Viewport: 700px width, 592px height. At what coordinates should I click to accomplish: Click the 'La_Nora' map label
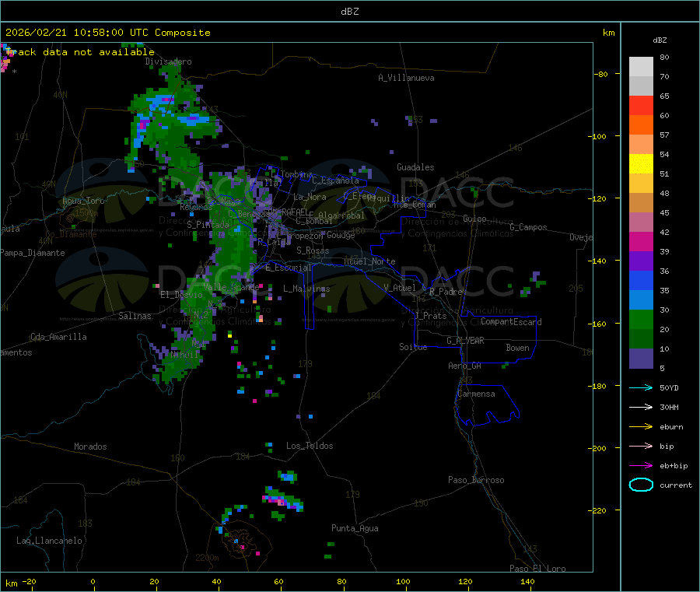pos(310,197)
